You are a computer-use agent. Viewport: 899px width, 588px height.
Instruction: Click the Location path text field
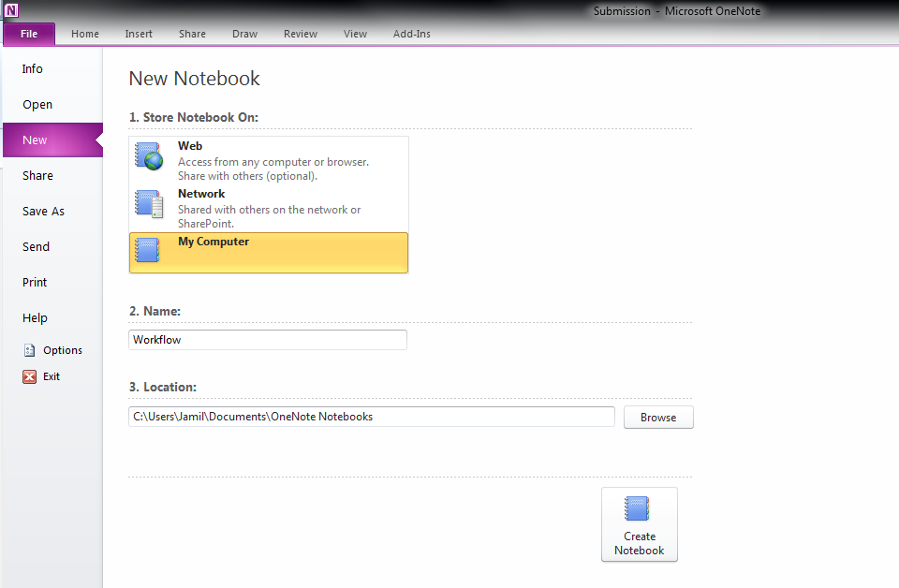pyautogui.click(x=371, y=417)
